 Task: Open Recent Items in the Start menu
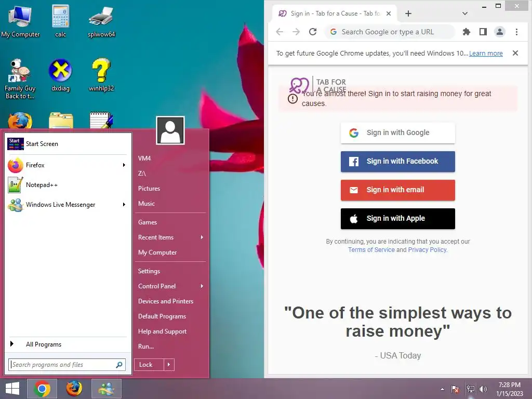point(156,237)
